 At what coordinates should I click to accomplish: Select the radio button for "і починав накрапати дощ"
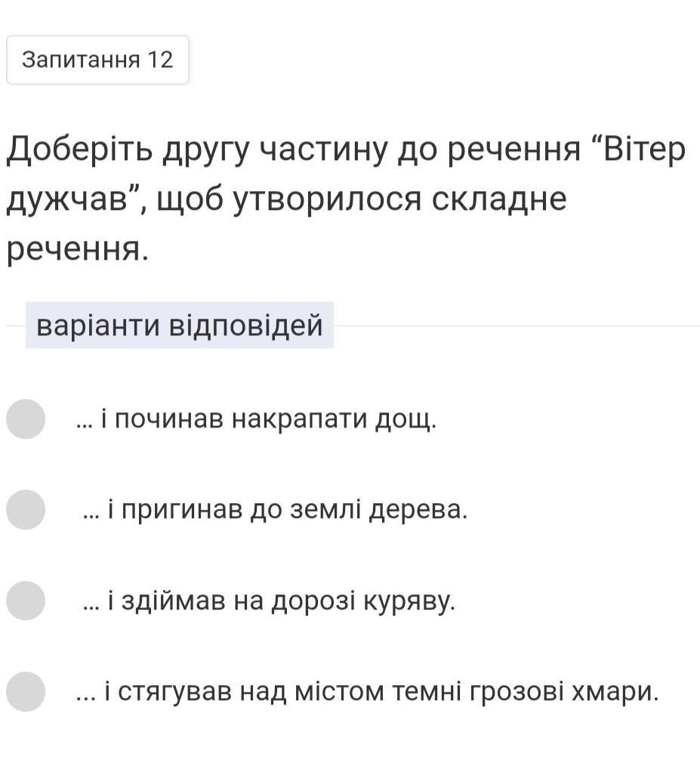pyautogui.click(x=26, y=419)
